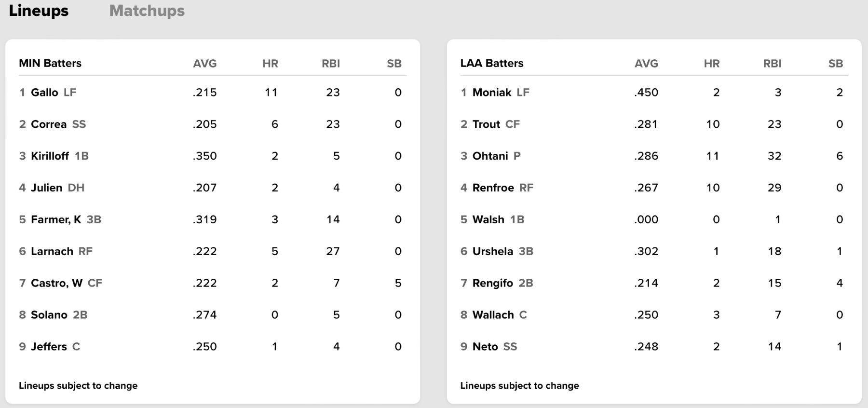
Task: Open Gallo's player page
Action: [44, 92]
